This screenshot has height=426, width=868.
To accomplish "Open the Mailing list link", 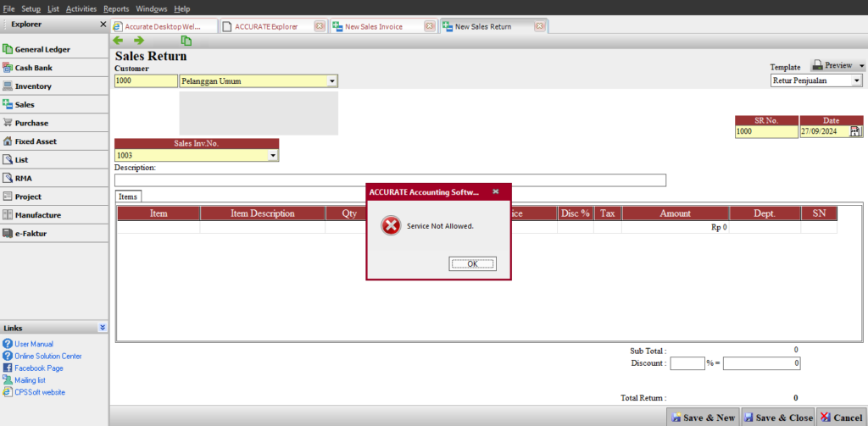I will [30, 380].
